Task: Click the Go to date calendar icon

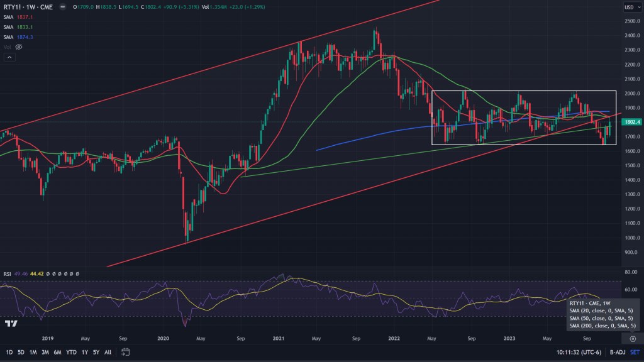Action: pos(126,351)
